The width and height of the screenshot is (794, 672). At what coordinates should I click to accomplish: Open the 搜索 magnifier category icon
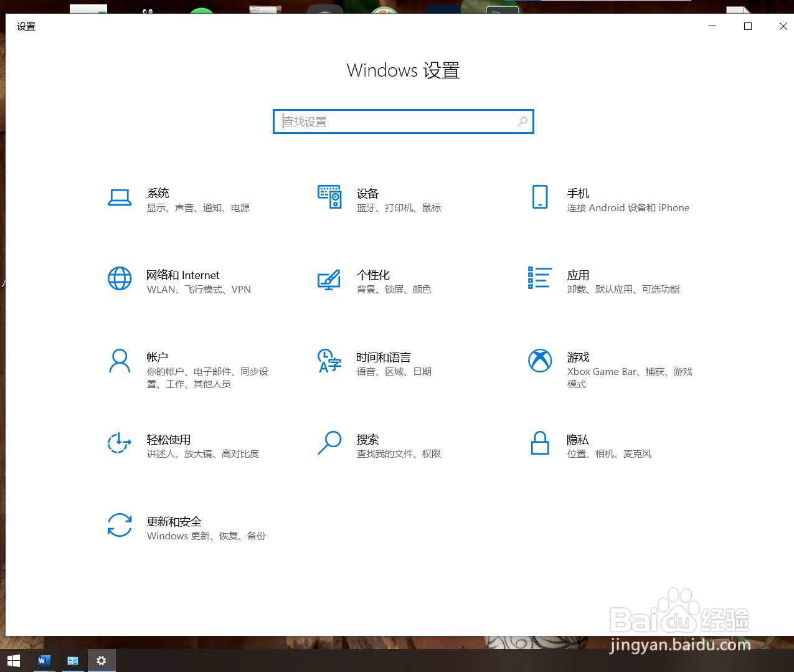tap(329, 443)
